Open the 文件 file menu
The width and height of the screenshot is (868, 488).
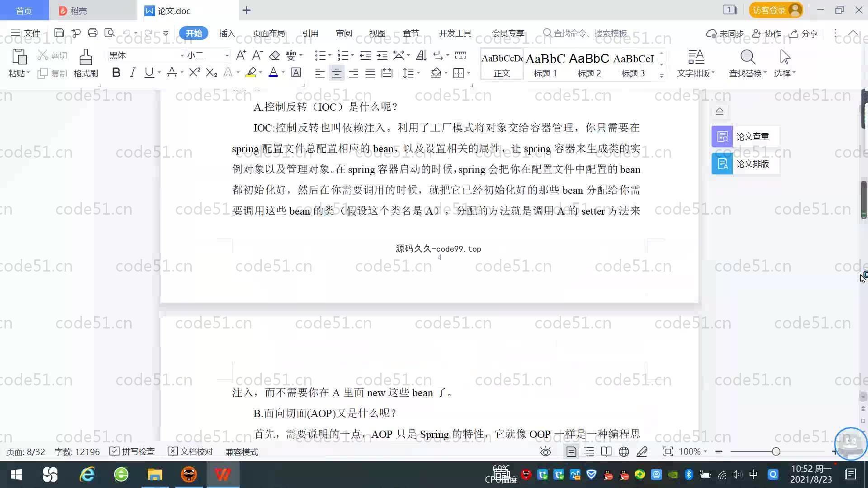[26, 33]
